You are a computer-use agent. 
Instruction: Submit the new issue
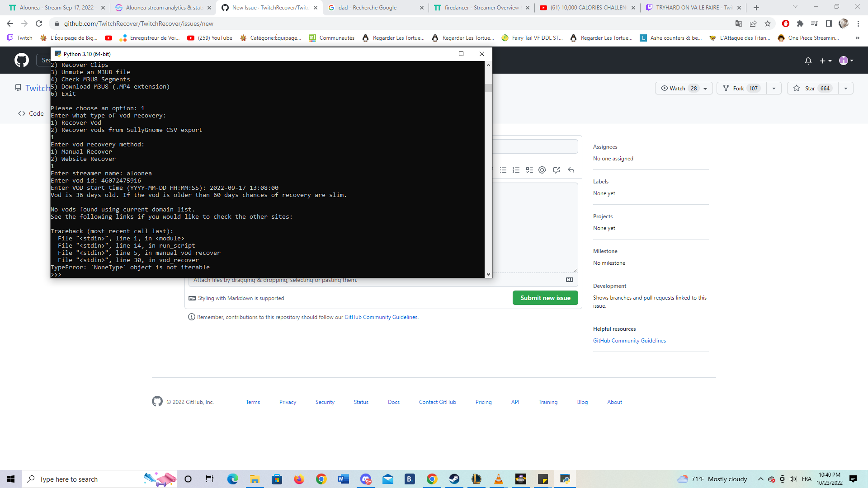tap(545, 298)
